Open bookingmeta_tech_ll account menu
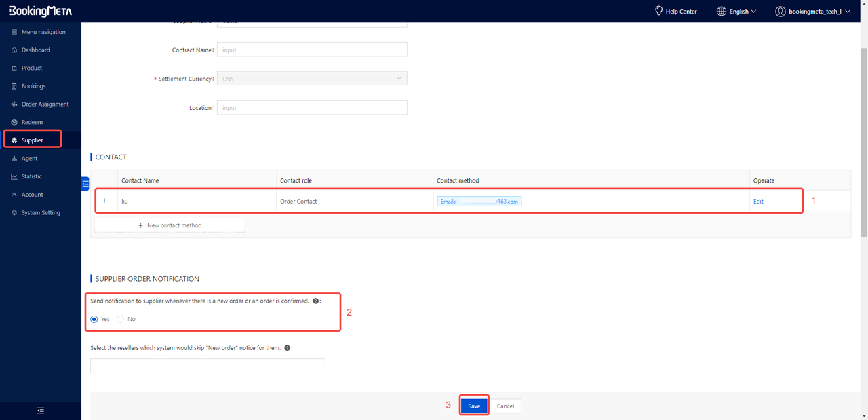Screen dimensions: 868x420 pyautogui.click(x=812, y=12)
